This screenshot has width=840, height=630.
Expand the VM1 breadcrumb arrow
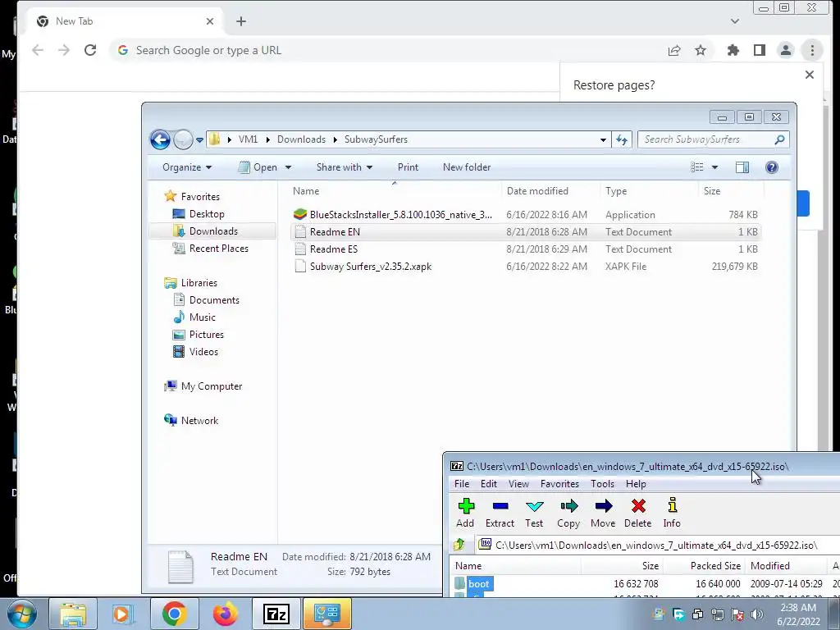(267, 139)
